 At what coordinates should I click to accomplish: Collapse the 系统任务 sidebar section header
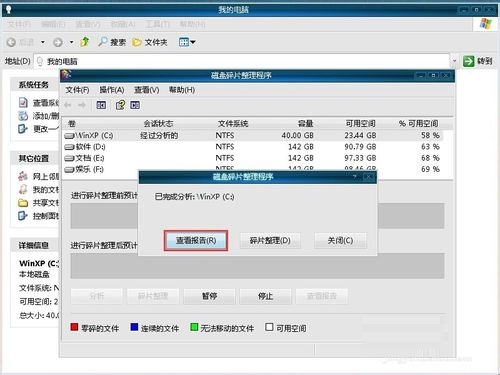pyautogui.click(x=35, y=85)
